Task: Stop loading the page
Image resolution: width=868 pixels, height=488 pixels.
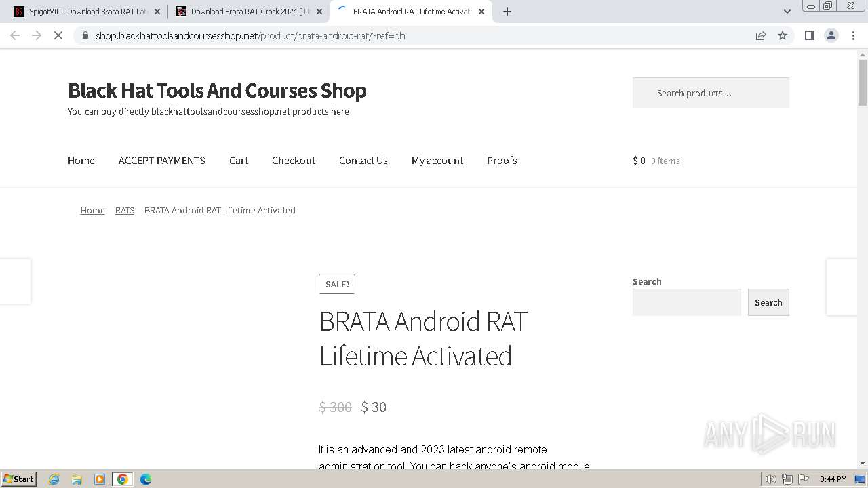Action: coord(58,35)
